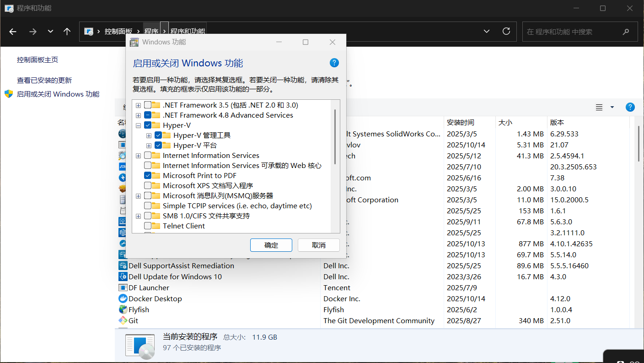The image size is (644, 363).
Task: Click the help icon above the version column
Action: (x=630, y=107)
